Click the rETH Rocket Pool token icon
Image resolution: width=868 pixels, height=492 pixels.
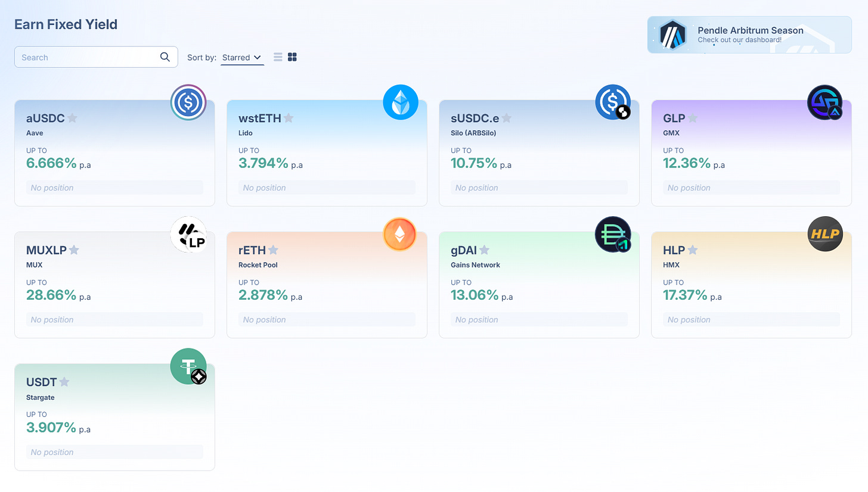399,234
